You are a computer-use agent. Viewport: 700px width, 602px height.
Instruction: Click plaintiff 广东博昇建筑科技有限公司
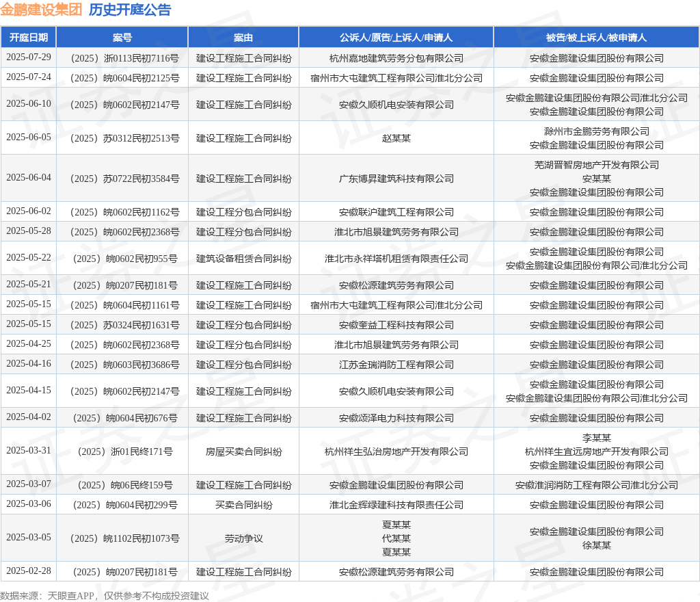click(x=396, y=179)
